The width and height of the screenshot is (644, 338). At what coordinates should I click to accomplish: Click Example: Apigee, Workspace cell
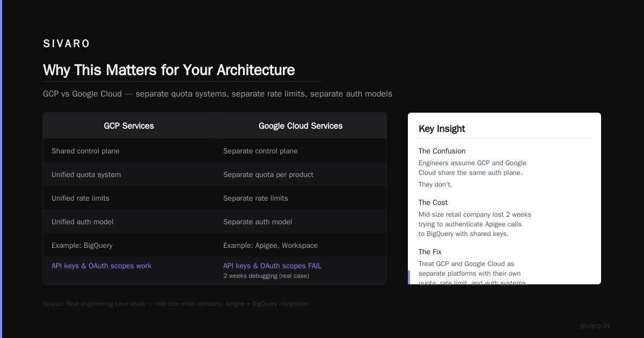coord(301,245)
